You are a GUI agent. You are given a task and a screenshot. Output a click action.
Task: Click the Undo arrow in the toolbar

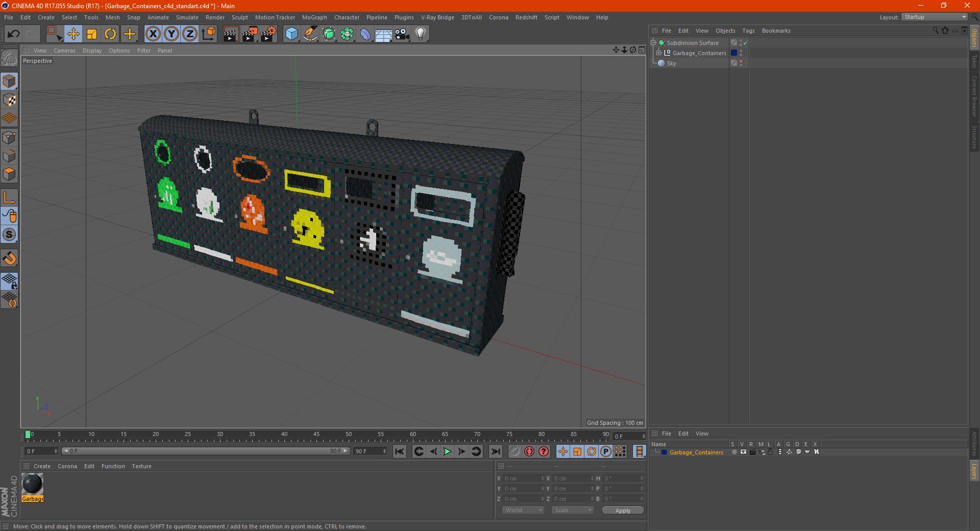[x=13, y=34]
